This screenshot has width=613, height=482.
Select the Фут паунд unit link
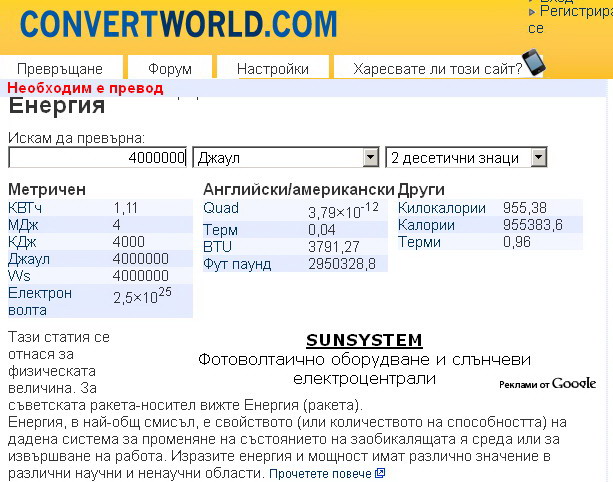(x=237, y=264)
